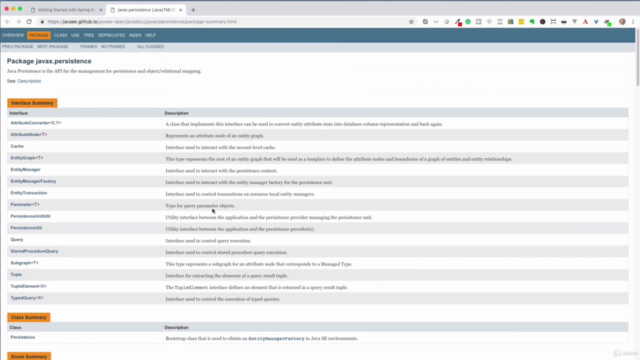640x360 pixels.
Task: Open the EntityManager interface link
Action: pyautogui.click(x=26, y=169)
